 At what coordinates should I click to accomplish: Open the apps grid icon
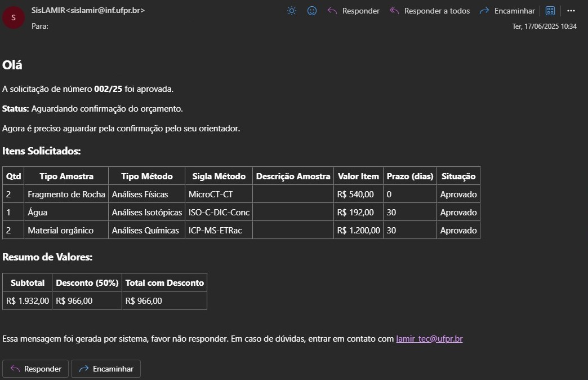tap(550, 11)
